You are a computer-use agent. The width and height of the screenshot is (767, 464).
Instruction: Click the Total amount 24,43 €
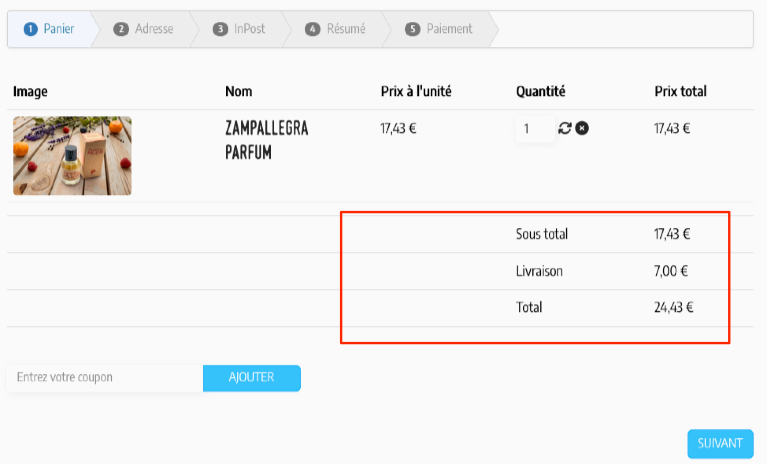point(673,308)
